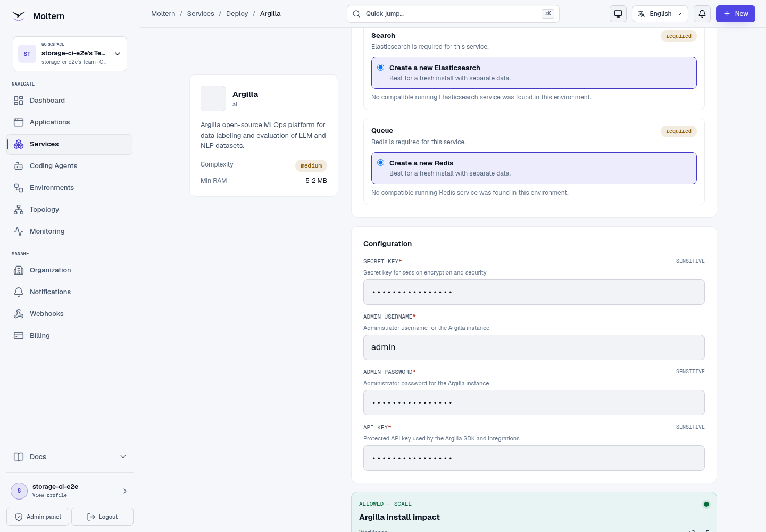Click the display theme monitor icon
This screenshot has width=766, height=532.
coord(618,14)
